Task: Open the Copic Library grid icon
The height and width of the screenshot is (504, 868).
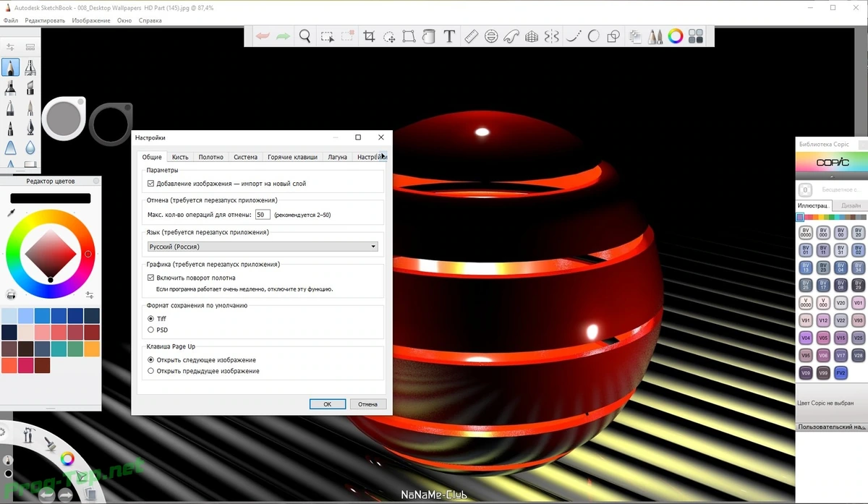Action: [696, 36]
